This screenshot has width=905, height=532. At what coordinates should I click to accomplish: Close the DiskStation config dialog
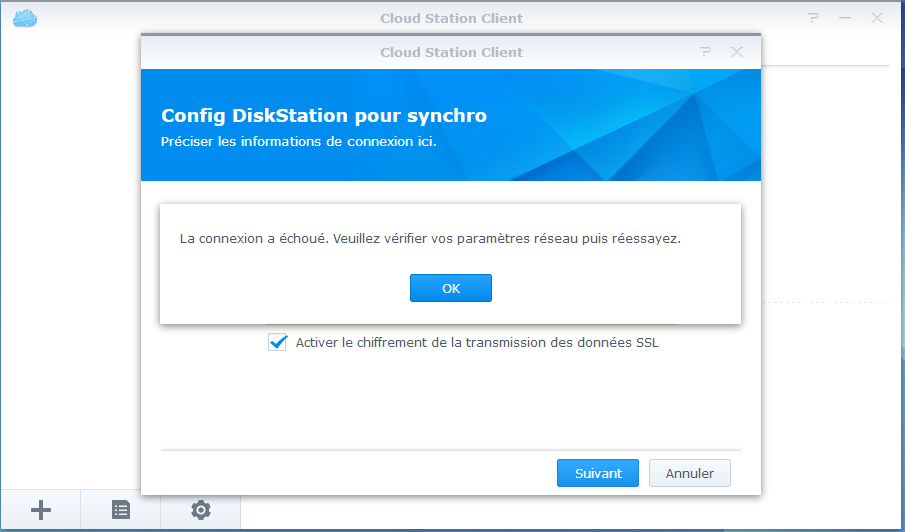click(x=736, y=52)
